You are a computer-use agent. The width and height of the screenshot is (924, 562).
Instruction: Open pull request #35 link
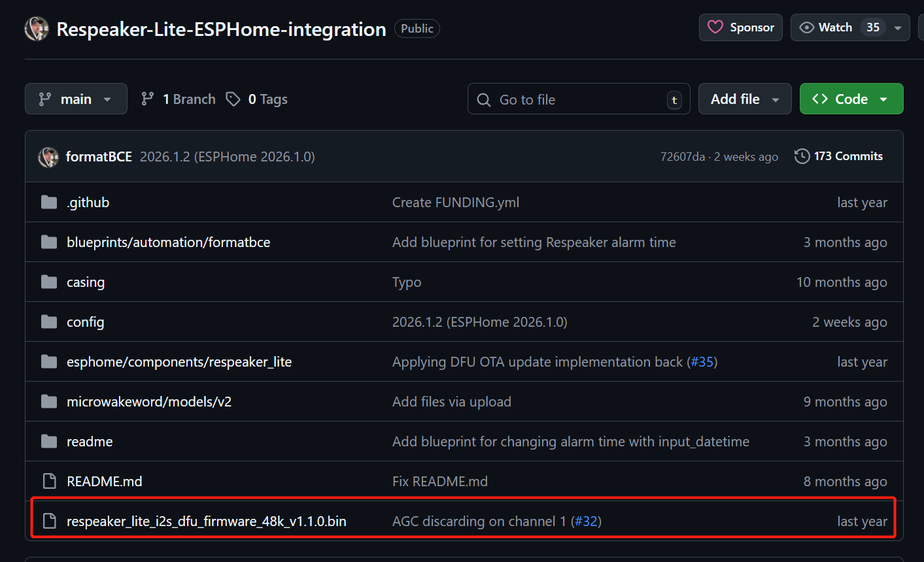point(702,362)
